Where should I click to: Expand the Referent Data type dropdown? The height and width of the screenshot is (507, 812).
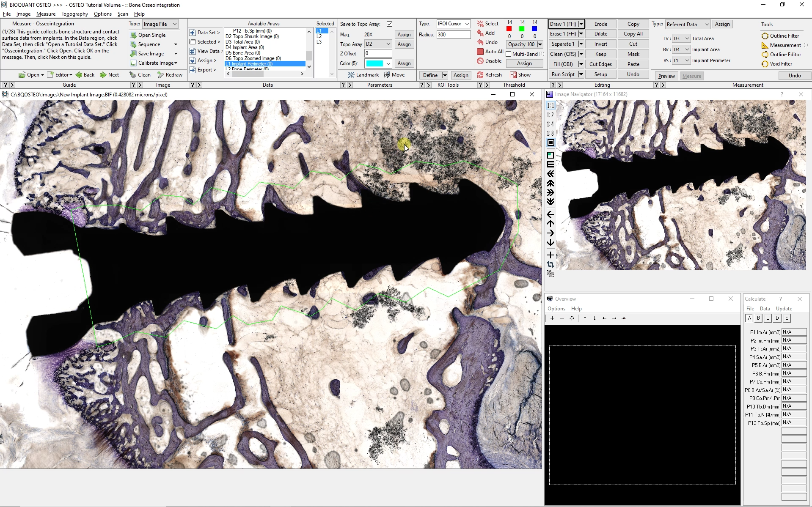(707, 25)
